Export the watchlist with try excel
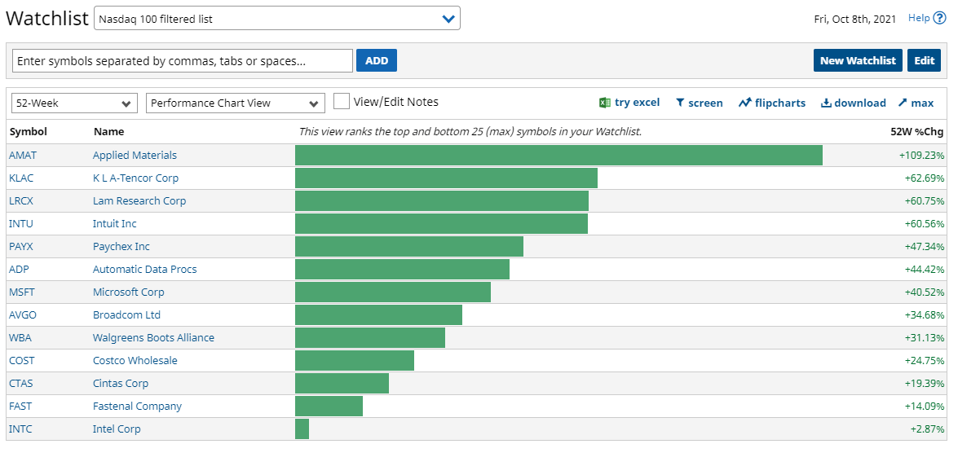The image size is (980, 466). click(x=629, y=103)
